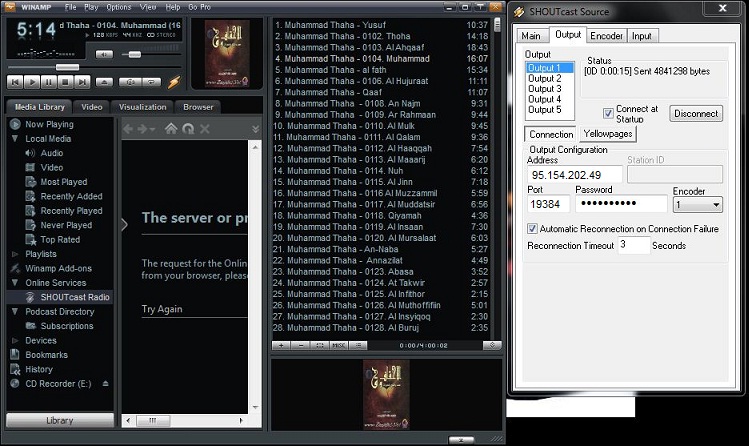Open the Options menu in Winamp
The width and height of the screenshot is (749, 446).
pos(118,7)
